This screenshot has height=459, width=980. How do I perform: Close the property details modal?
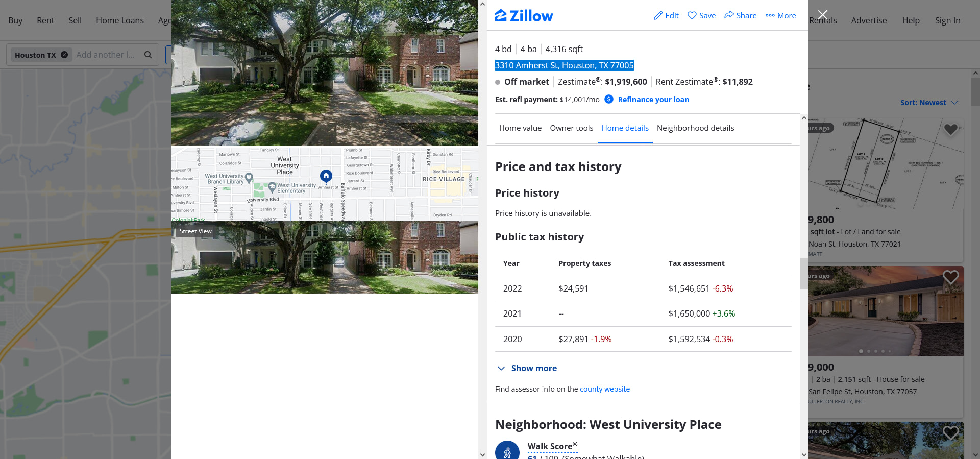[x=822, y=14]
